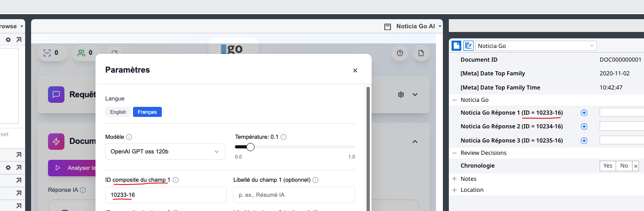Focus the Noticia Go Réponse 1 text field
This screenshot has width=644, height=211.
[622, 112]
